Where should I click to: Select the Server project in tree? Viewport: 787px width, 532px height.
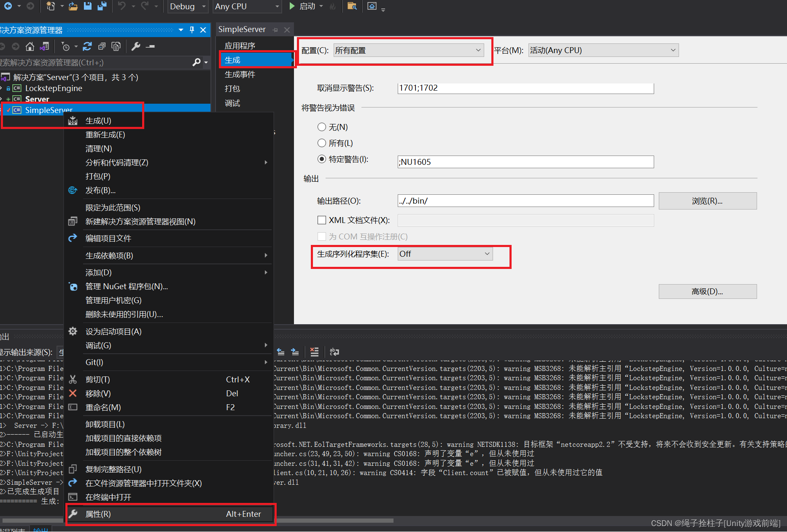tap(37, 99)
